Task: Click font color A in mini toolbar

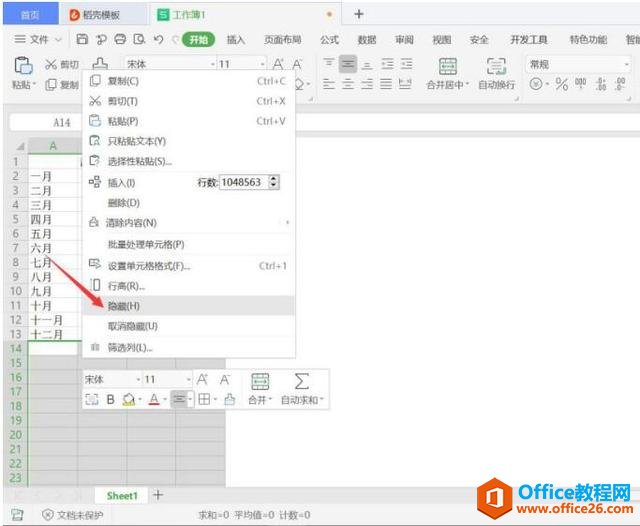Action: (154, 399)
